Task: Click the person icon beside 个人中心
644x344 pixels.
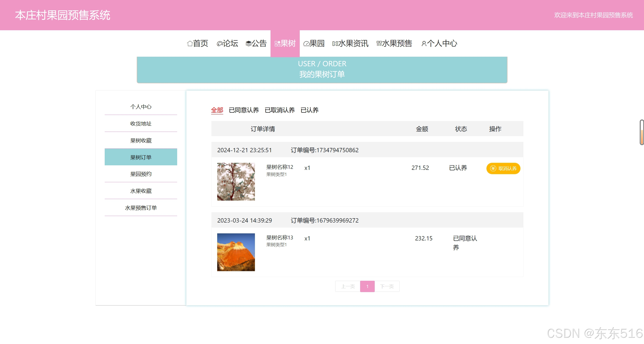Action: 424,44
